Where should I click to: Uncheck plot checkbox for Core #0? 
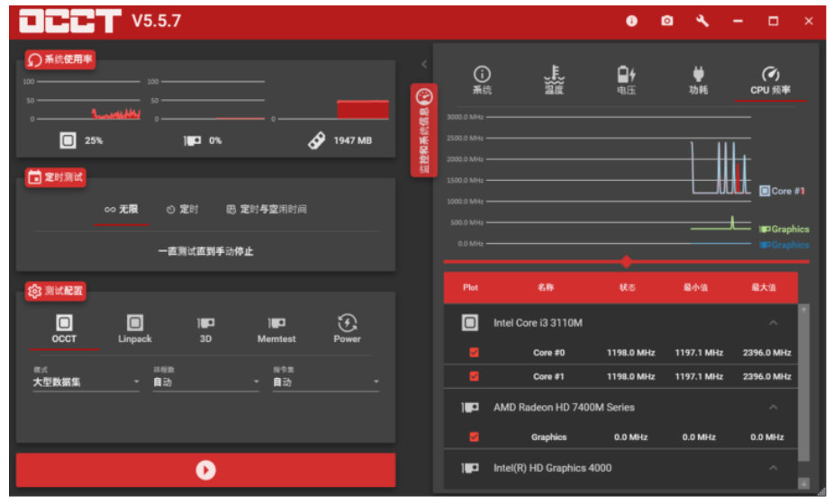[x=474, y=353]
